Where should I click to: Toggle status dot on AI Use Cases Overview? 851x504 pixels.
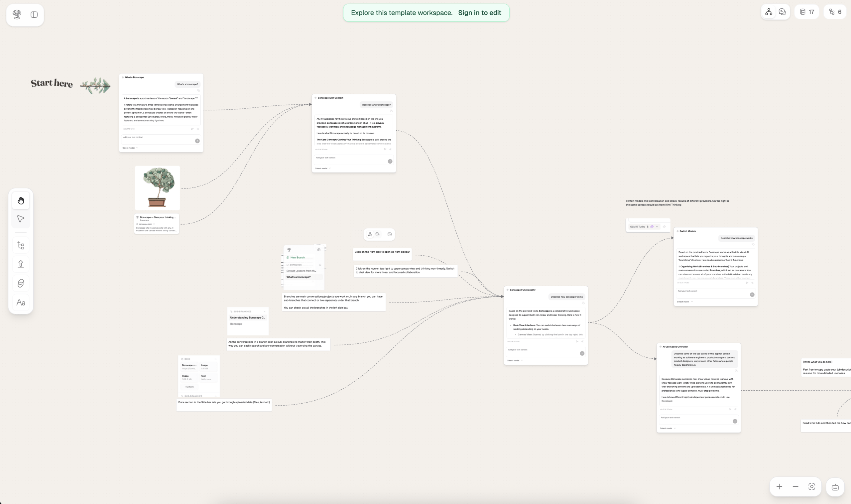[660, 347]
